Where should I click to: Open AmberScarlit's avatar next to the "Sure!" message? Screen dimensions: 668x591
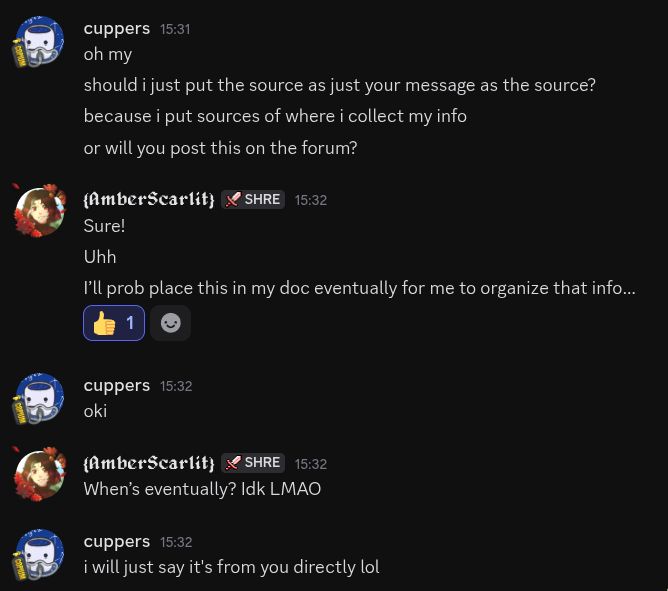[x=40, y=210]
